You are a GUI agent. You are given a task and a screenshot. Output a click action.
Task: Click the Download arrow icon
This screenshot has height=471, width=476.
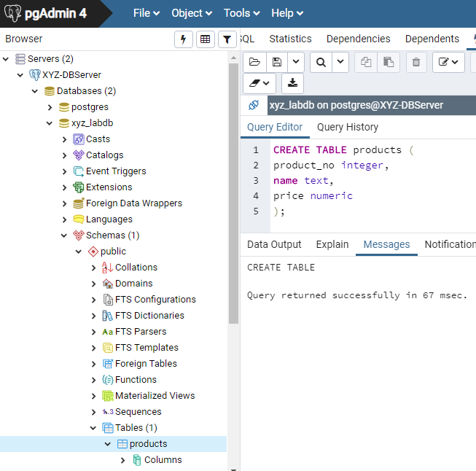coord(292,83)
